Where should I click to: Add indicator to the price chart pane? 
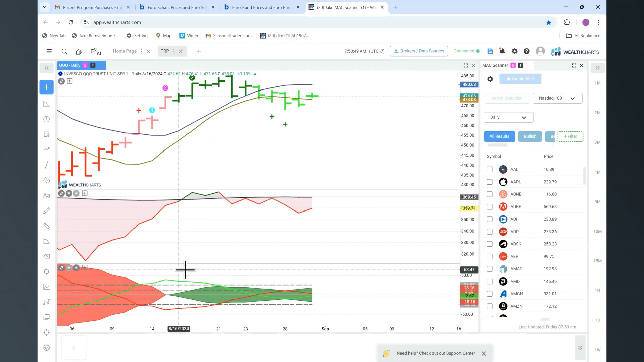pos(70,81)
